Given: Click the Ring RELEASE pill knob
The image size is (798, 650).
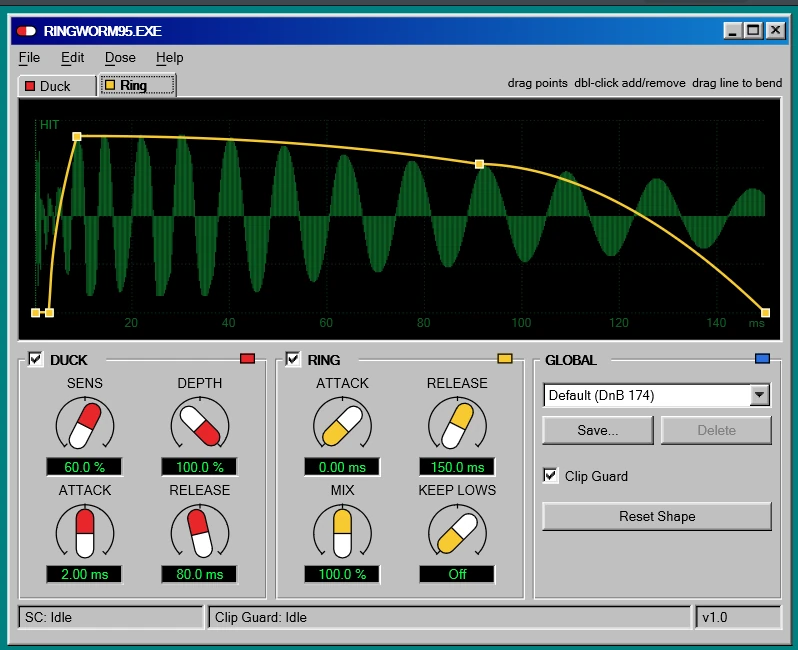Looking at the screenshot, I should coord(458,426).
